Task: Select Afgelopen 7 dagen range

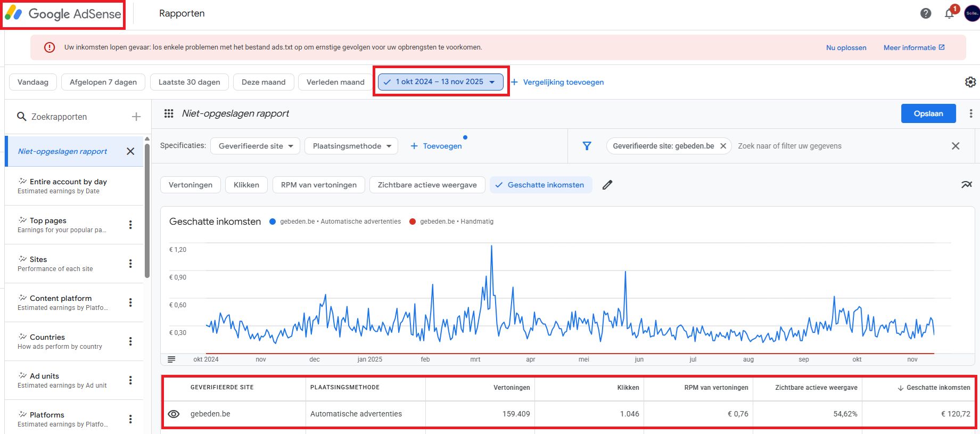Action: (x=103, y=82)
